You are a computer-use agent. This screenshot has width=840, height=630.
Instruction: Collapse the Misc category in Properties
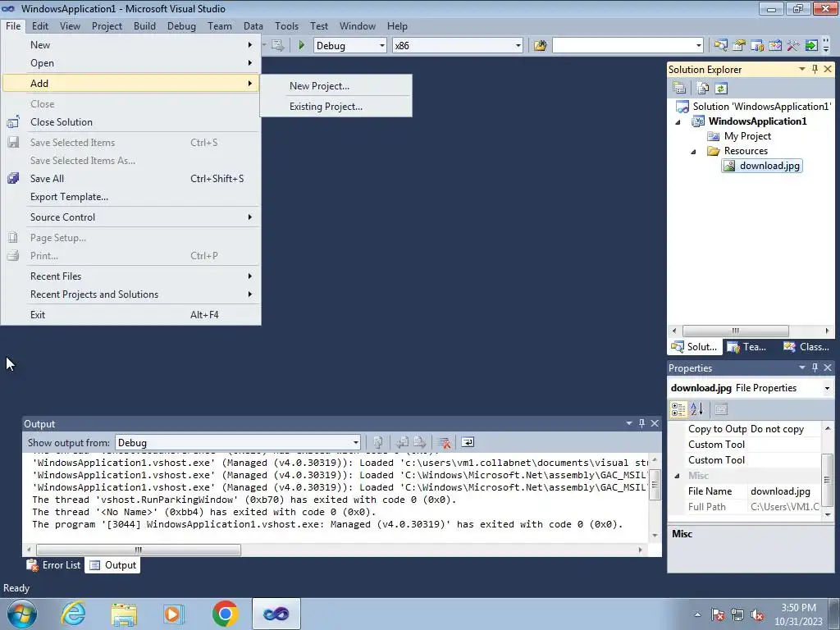(x=677, y=476)
